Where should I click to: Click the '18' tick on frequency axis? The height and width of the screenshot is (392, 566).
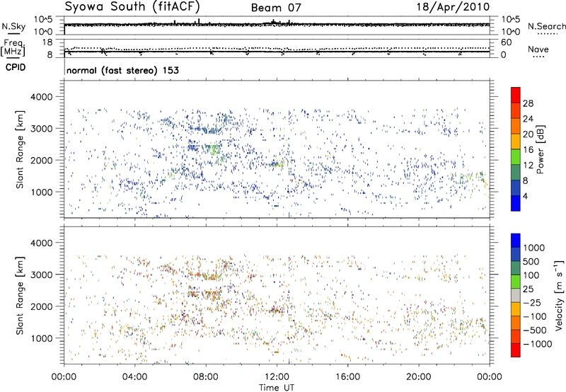tap(47, 42)
